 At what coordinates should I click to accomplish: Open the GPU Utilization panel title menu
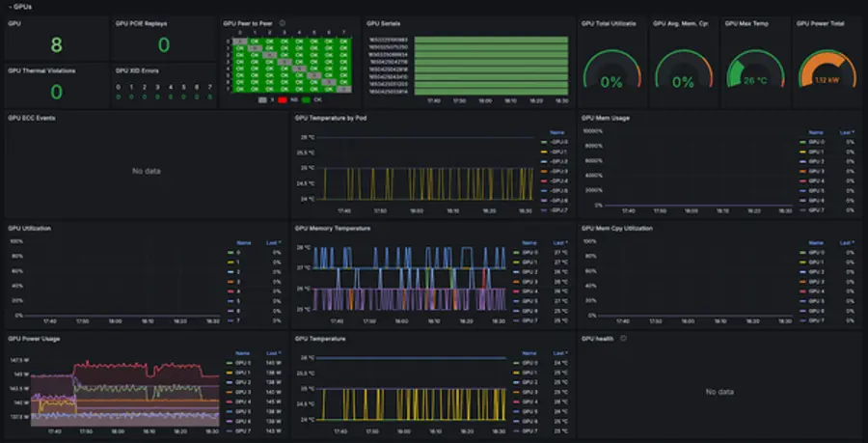pyautogui.click(x=29, y=229)
